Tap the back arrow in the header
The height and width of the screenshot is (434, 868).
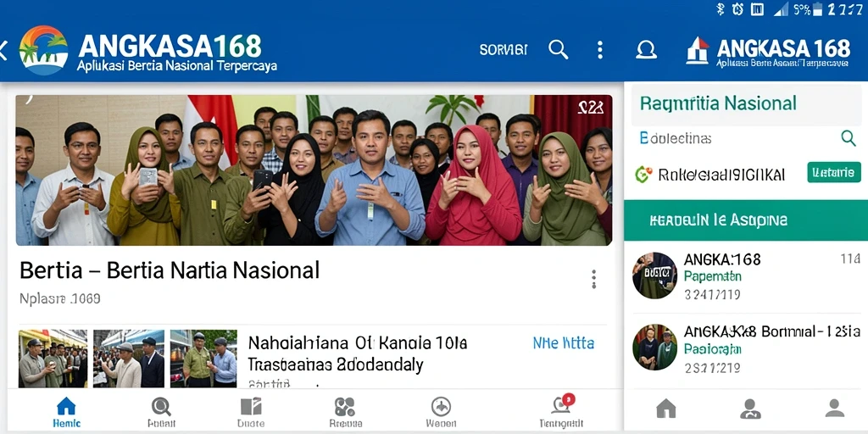tap(3, 50)
